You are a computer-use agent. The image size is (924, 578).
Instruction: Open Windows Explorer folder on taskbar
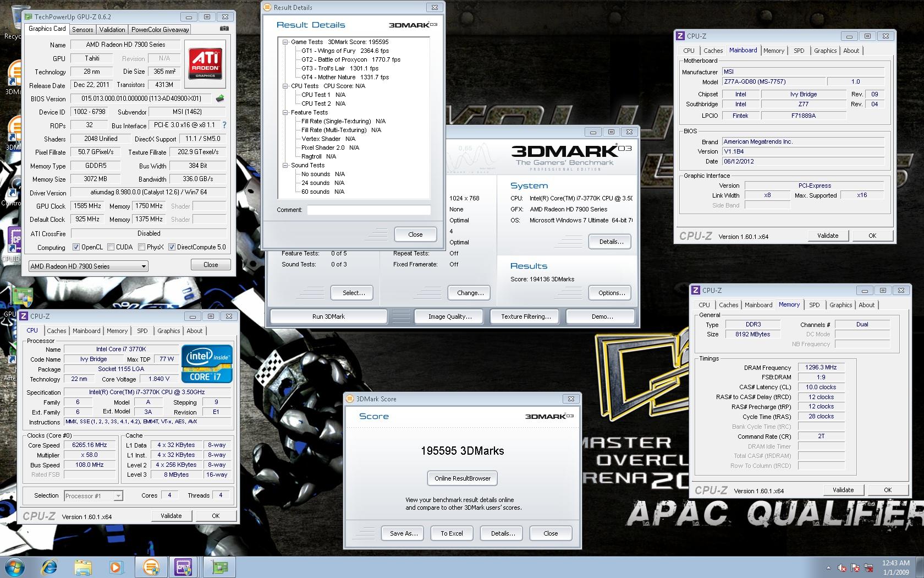click(x=83, y=566)
